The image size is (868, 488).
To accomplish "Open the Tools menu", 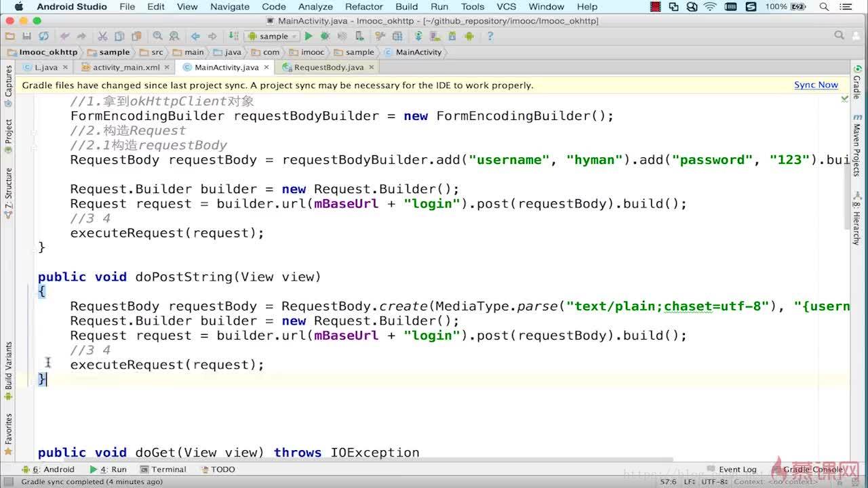I will point(473,7).
